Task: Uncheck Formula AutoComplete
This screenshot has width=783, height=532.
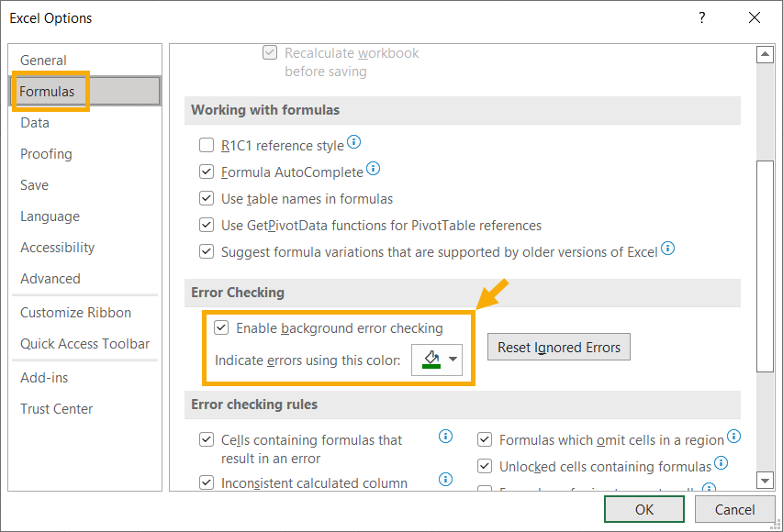Action: click(x=207, y=172)
